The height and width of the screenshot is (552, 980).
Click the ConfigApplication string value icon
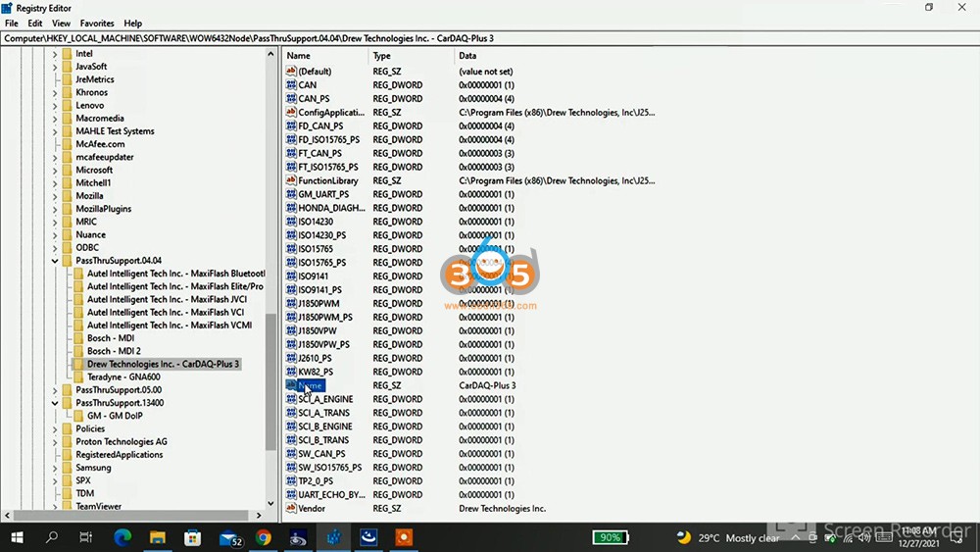click(x=291, y=113)
